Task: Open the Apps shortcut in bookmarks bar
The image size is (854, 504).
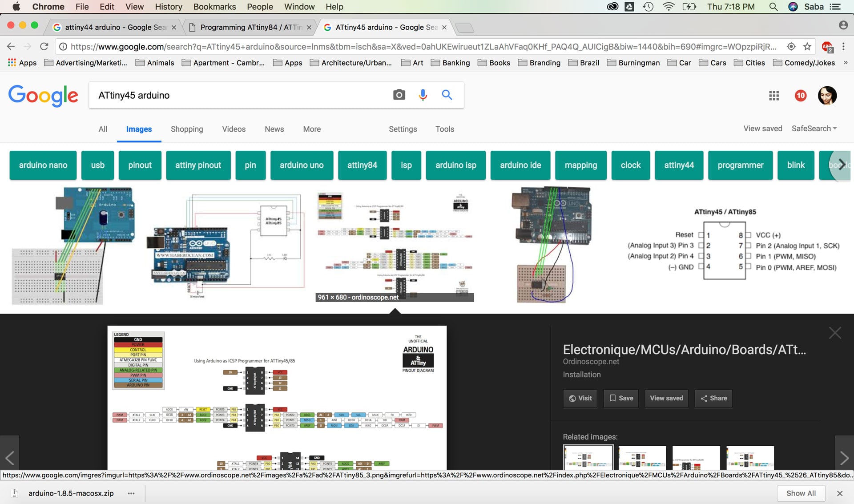Action: click(x=22, y=63)
